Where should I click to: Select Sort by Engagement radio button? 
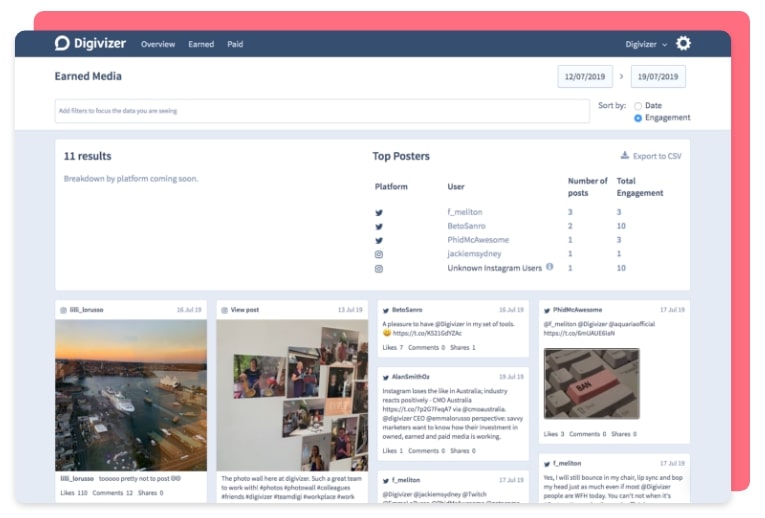(x=638, y=118)
